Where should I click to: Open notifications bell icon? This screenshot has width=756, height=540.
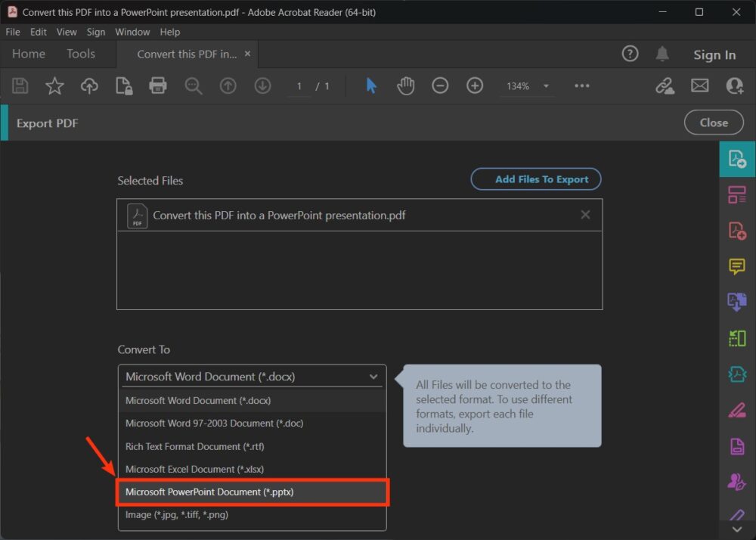[662, 54]
